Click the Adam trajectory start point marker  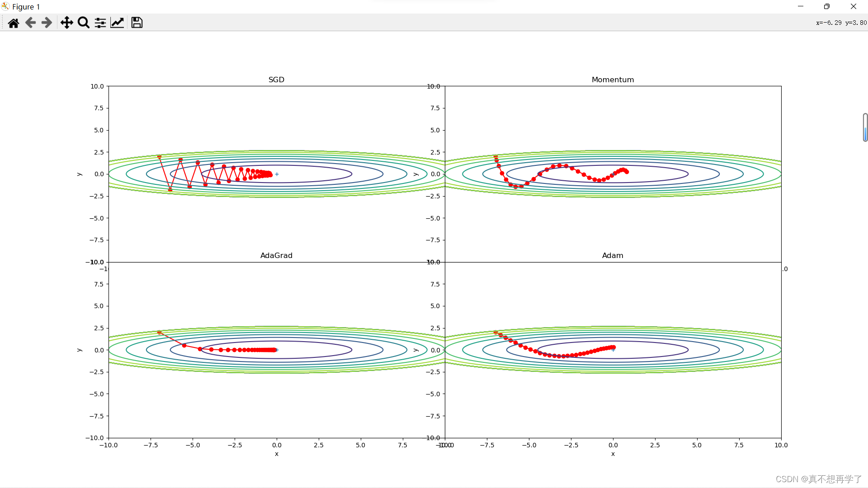click(495, 332)
